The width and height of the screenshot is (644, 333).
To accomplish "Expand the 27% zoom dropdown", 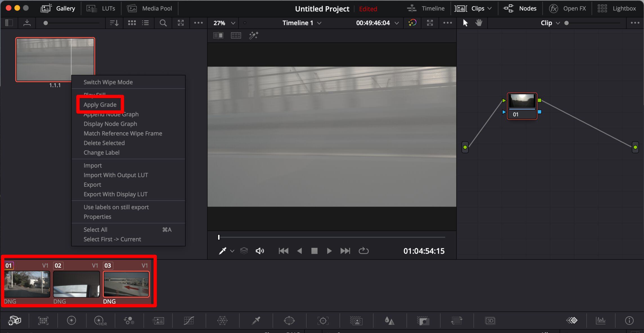I will pos(233,23).
